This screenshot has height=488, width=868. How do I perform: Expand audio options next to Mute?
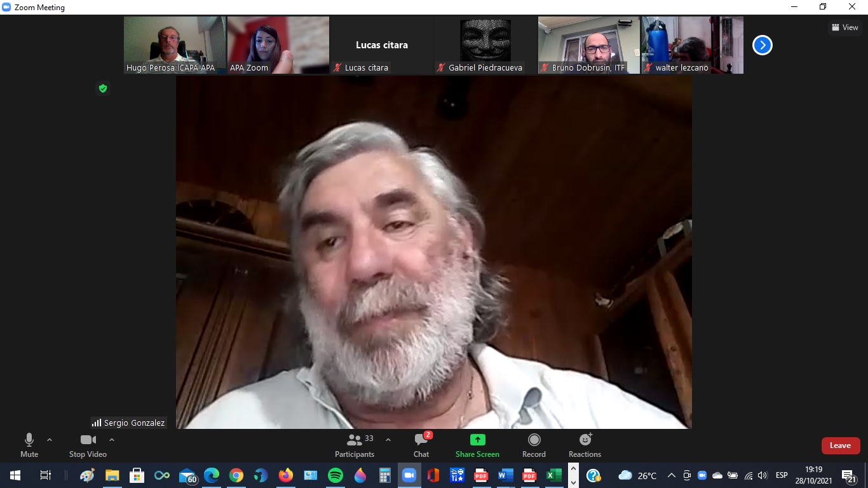point(50,440)
